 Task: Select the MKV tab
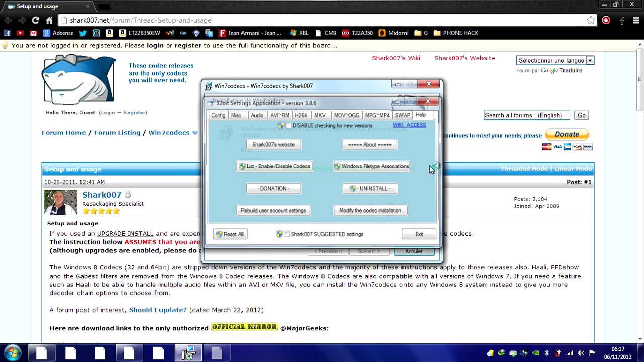click(320, 115)
